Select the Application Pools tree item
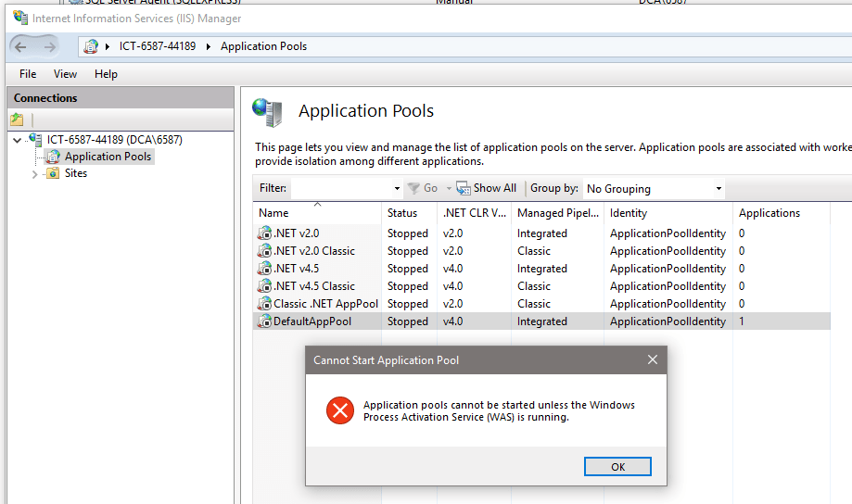The width and height of the screenshot is (852, 504). [108, 157]
